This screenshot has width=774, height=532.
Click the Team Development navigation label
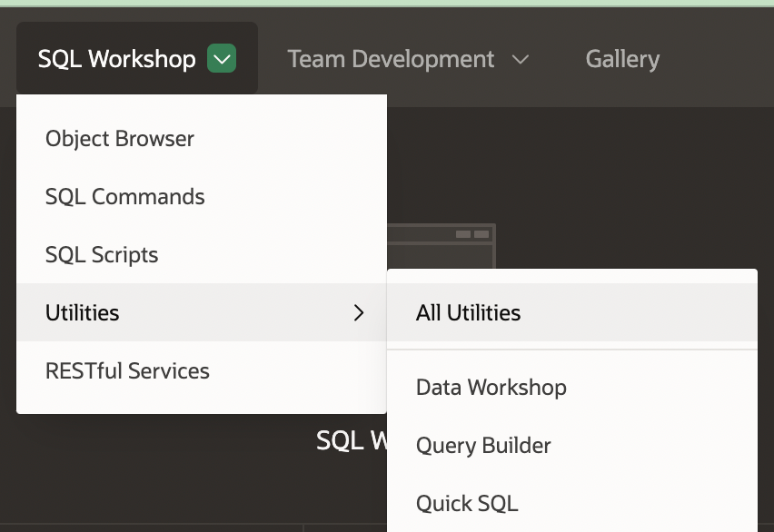click(x=391, y=58)
